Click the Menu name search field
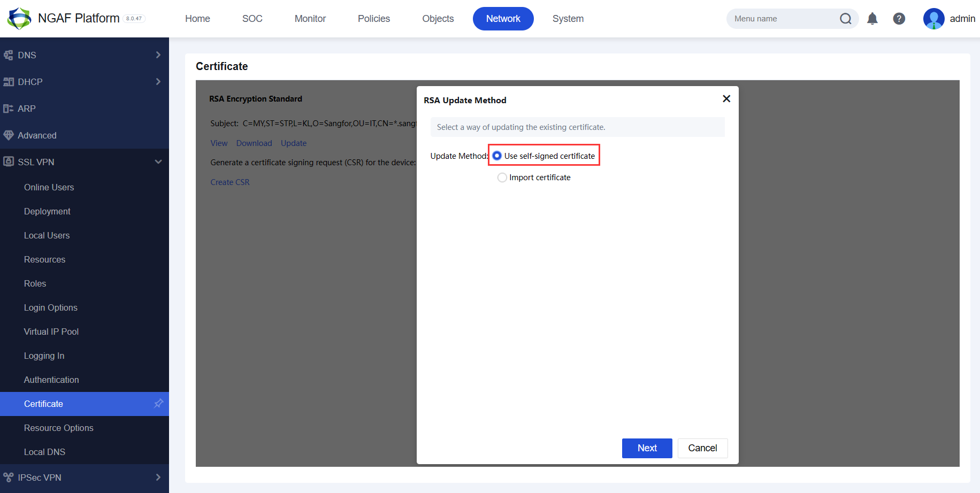The width and height of the screenshot is (980, 493). tap(781, 19)
